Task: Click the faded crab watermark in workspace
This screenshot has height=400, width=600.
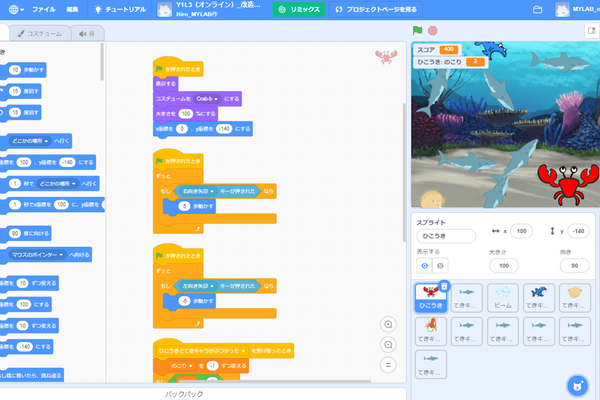Action: click(386, 57)
